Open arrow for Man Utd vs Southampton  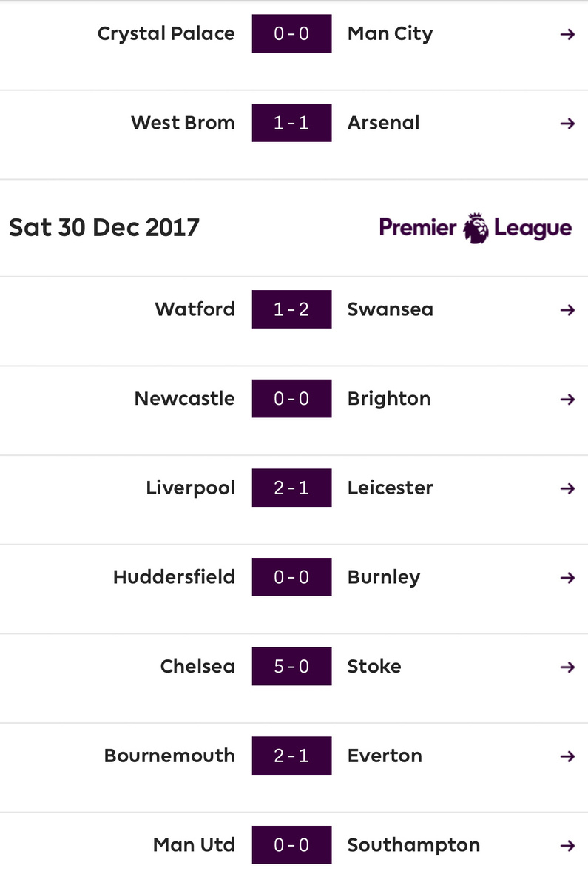(x=567, y=846)
